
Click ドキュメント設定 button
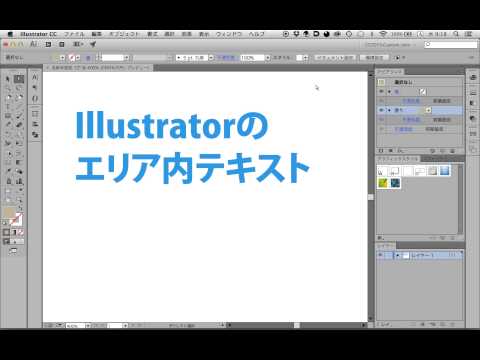point(335,58)
